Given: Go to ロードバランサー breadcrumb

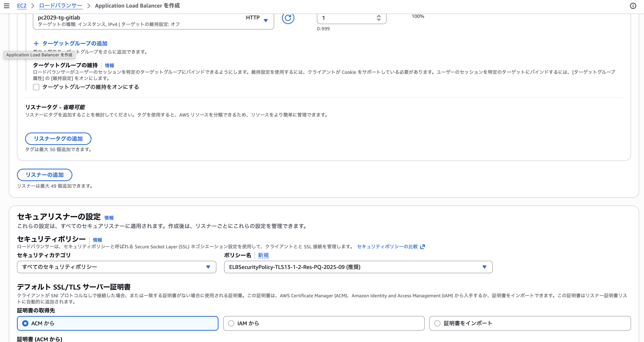Looking at the screenshot, I should pyautogui.click(x=61, y=6).
